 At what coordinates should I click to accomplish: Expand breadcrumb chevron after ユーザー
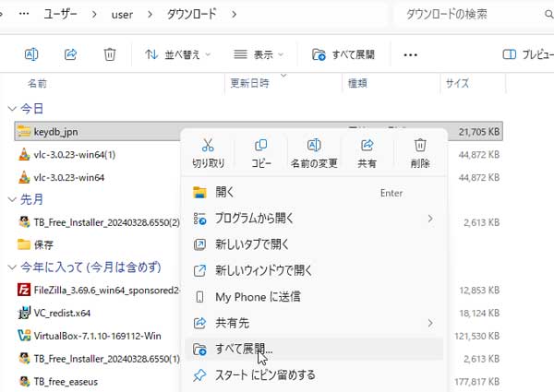(x=94, y=15)
